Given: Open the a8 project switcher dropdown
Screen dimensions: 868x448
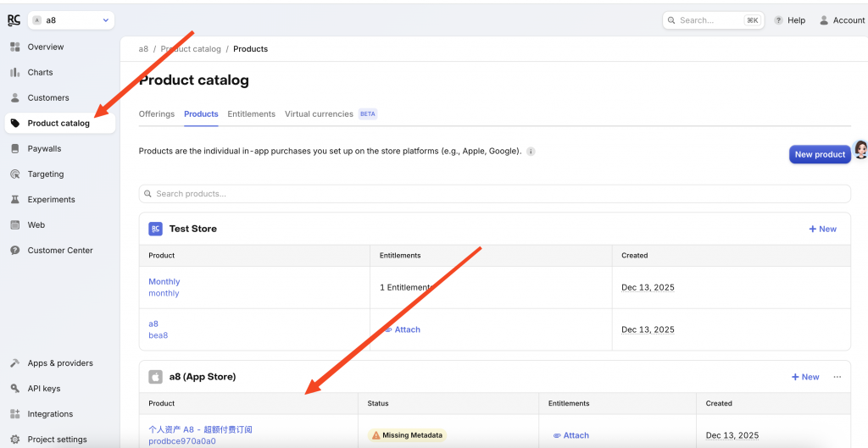Looking at the screenshot, I should (71, 20).
